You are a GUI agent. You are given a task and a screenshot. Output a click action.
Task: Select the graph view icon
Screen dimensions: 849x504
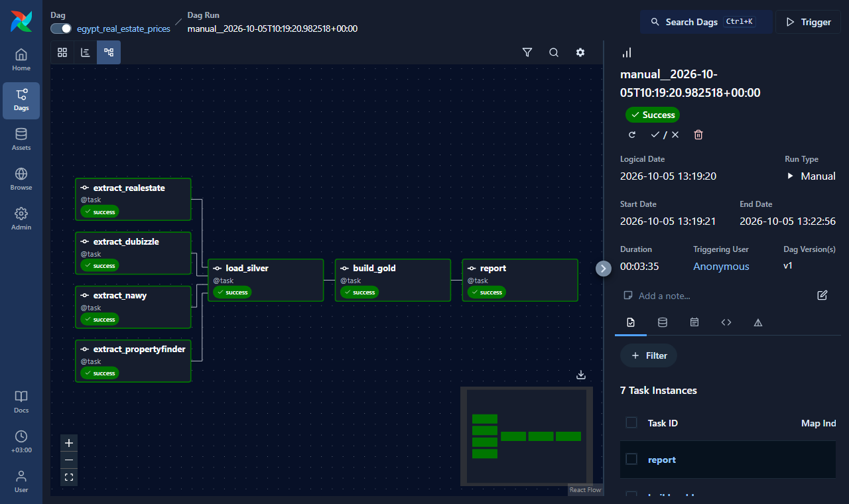[x=109, y=52]
